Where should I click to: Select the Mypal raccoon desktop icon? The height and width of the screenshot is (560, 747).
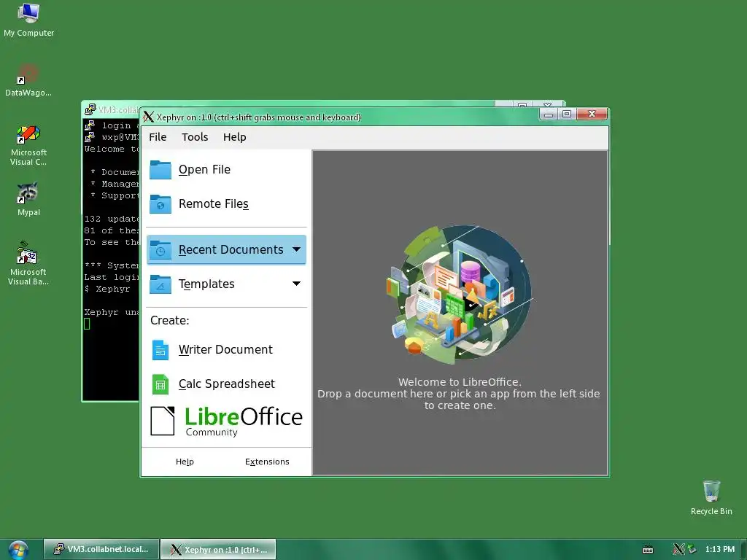coord(28,199)
